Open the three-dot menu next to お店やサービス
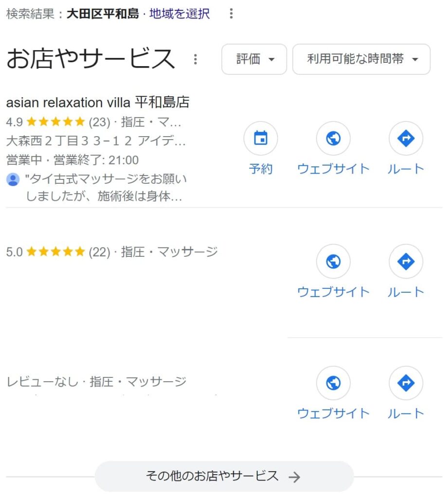Screen dimensions: 448x498 (196, 59)
